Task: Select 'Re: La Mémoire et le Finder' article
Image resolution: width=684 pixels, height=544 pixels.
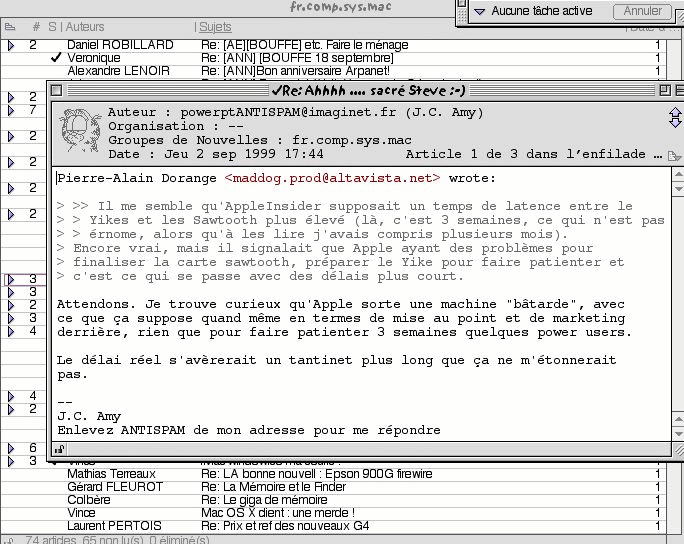Action: coord(274,487)
